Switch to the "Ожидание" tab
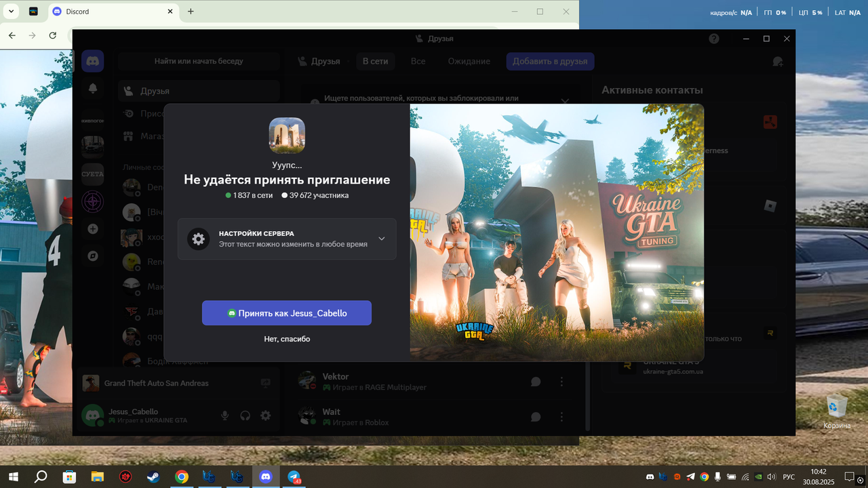The image size is (868, 488). (x=469, y=61)
